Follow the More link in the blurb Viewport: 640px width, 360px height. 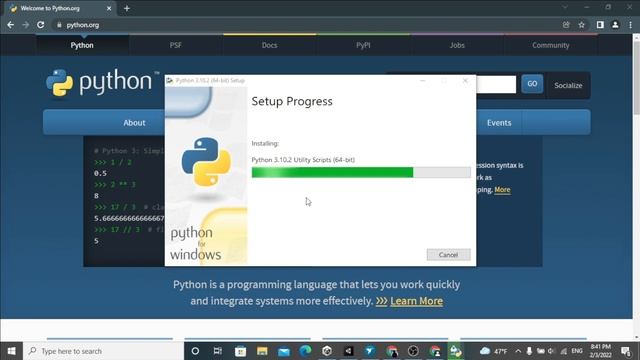tap(502, 190)
